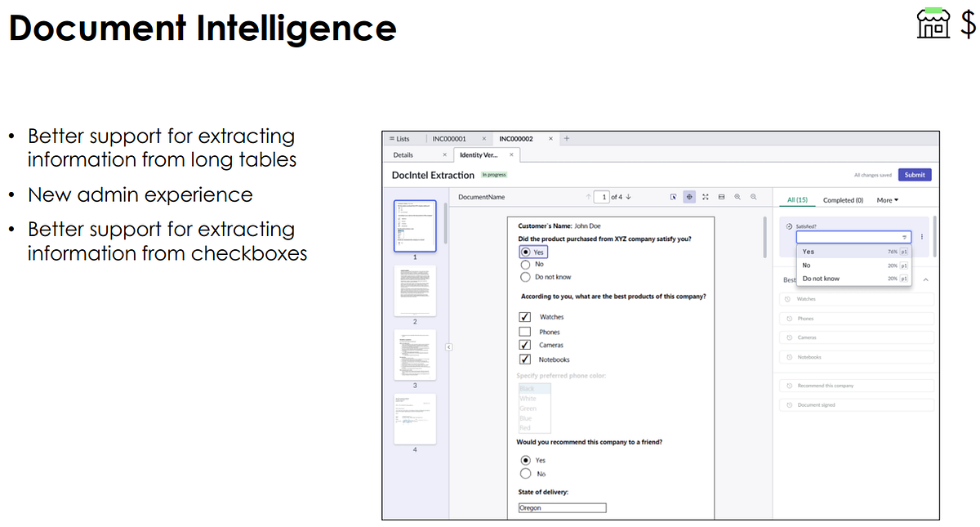Select page 3 thumbnail in the sidebar
The width and height of the screenshot is (980, 527).
[x=415, y=355]
